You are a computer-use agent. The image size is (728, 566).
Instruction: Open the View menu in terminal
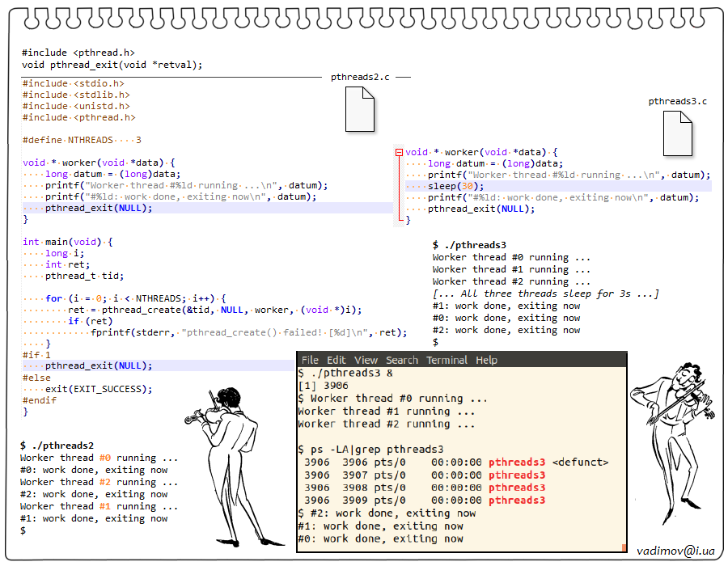tap(366, 360)
